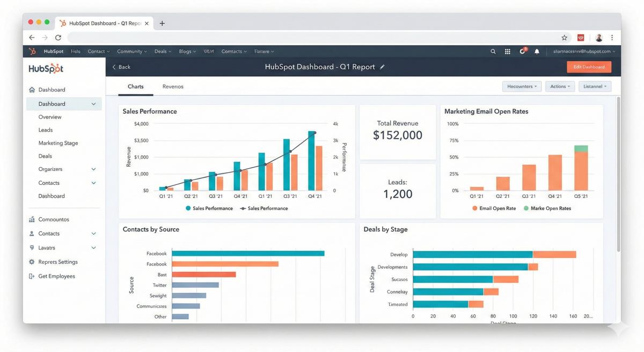Open the apps grid icon in navbar
This screenshot has width=644, height=352.
[x=507, y=51]
